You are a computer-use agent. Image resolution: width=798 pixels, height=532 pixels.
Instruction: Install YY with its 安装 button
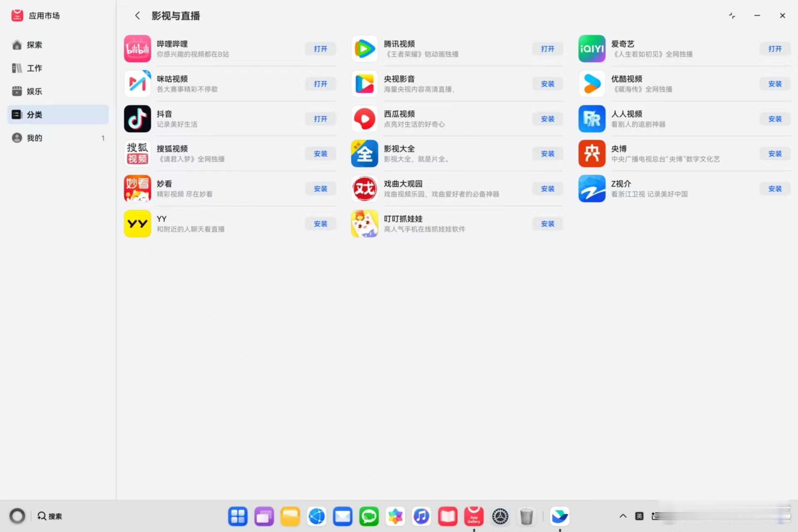tap(320, 224)
